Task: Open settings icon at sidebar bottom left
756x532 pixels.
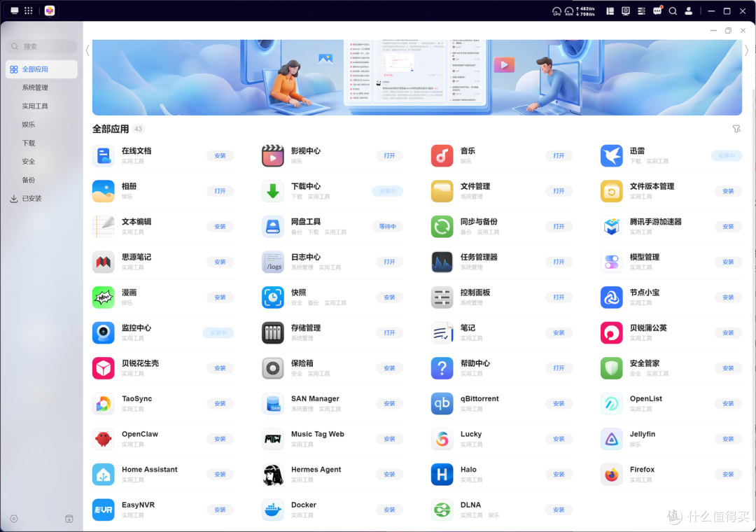Action: [x=14, y=519]
